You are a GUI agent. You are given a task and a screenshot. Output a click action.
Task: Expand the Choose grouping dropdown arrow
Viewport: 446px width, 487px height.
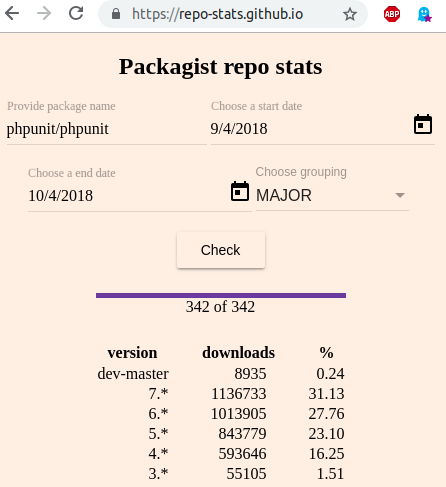(x=400, y=195)
